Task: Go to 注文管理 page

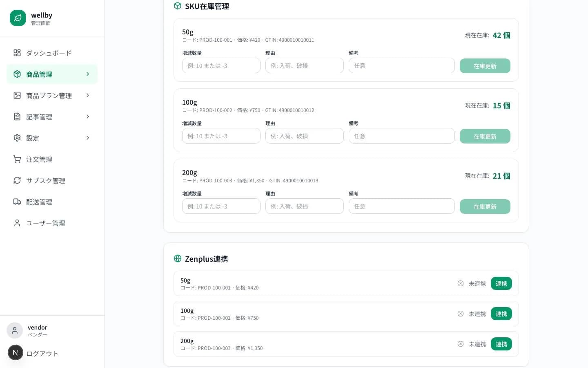Action: (x=52, y=159)
